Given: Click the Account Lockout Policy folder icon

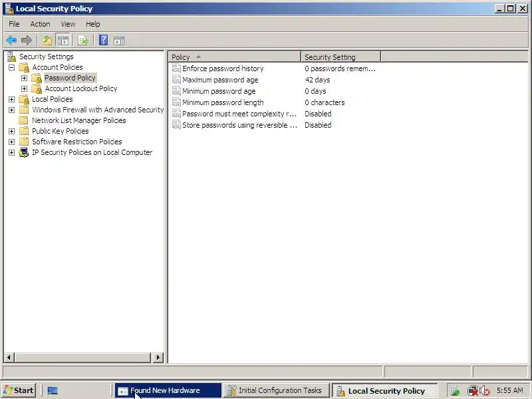Looking at the screenshot, I should (x=37, y=88).
